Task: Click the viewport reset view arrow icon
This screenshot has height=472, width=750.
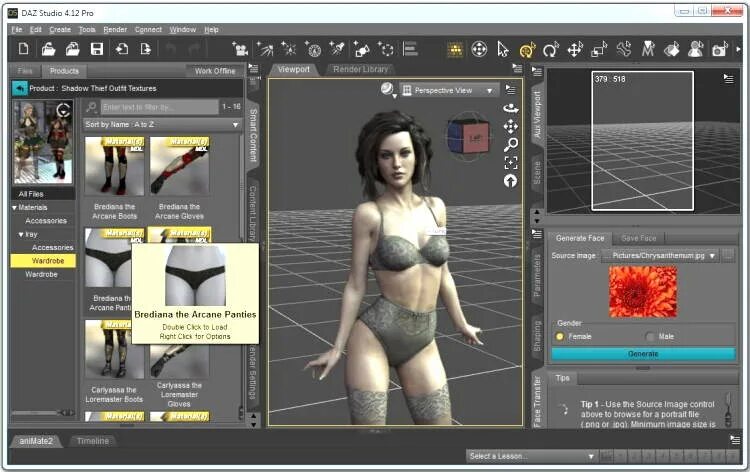Action: click(510, 181)
